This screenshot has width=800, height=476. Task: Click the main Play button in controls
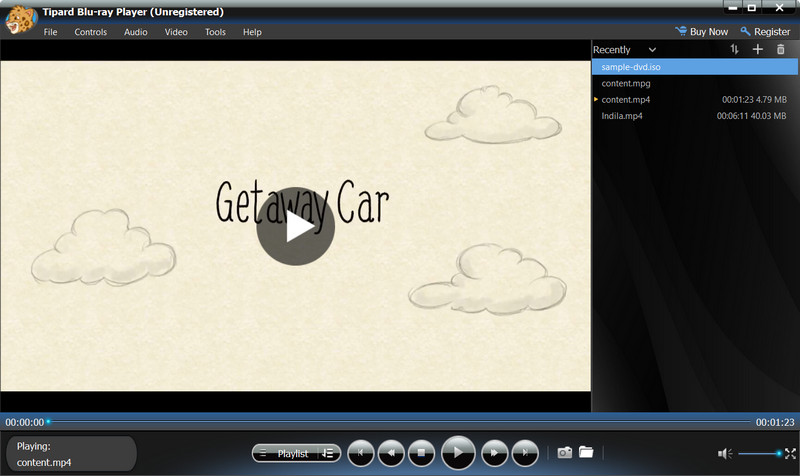[458, 453]
